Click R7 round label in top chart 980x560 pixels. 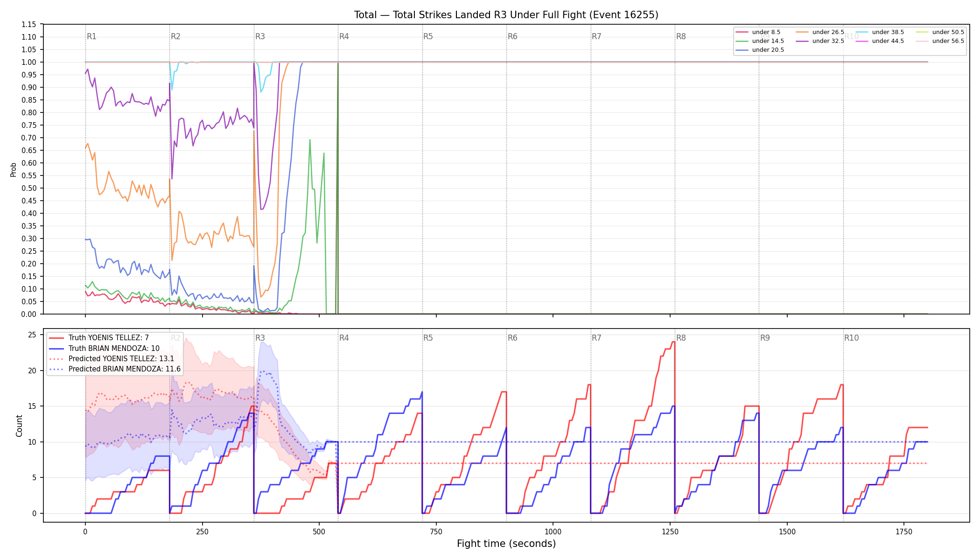point(597,36)
